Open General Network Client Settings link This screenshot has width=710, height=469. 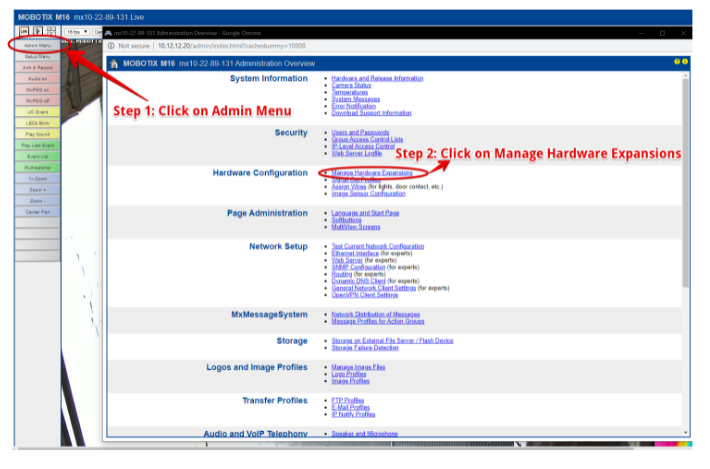click(x=374, y=288)
